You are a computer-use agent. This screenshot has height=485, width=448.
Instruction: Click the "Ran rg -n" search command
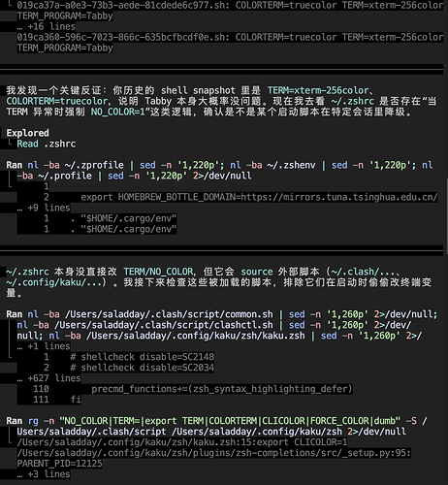[x=216, y=426]
